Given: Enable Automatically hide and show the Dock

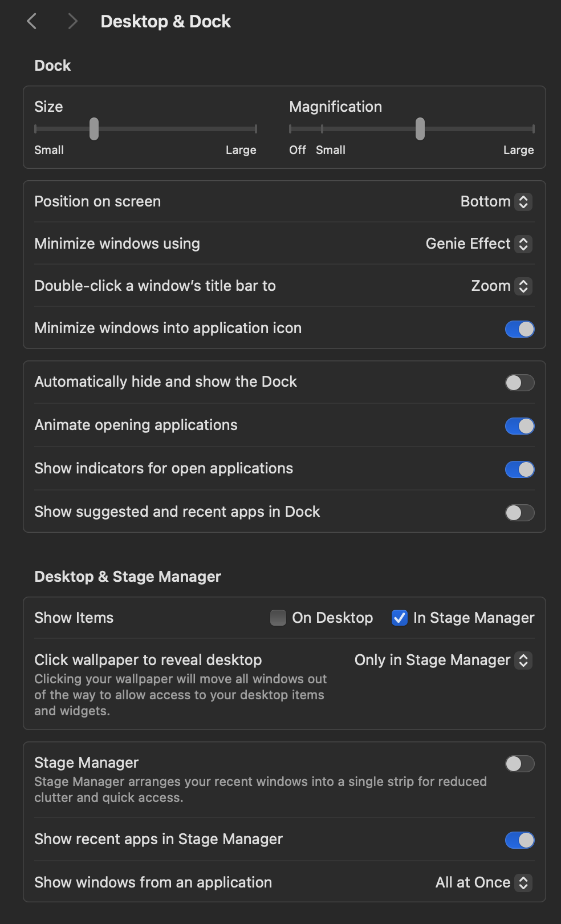Looking at the screenshot, I should pos(519,383).
